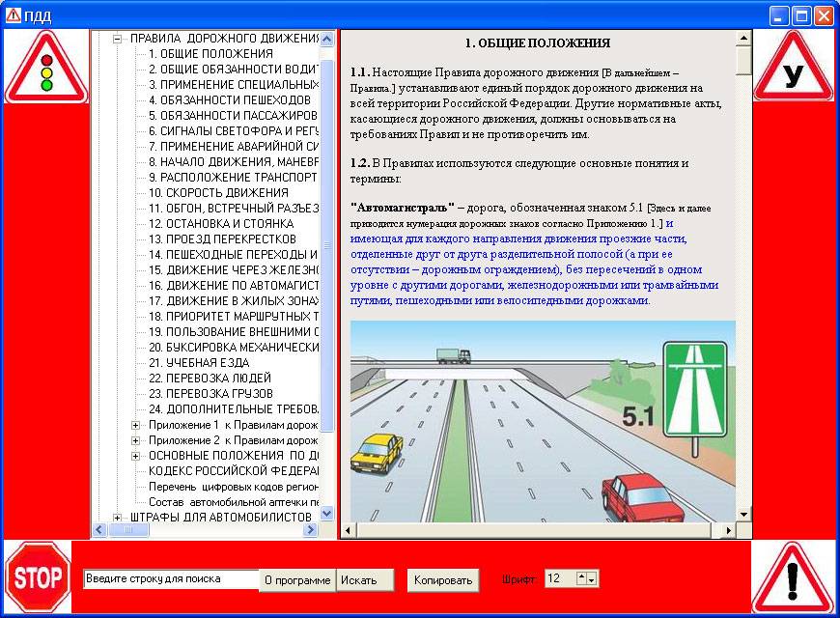Select 12. ОСТАНОВКА И СТОЯНКА
840x618 pixels.
pyautogui.click(x=221, y=223)
